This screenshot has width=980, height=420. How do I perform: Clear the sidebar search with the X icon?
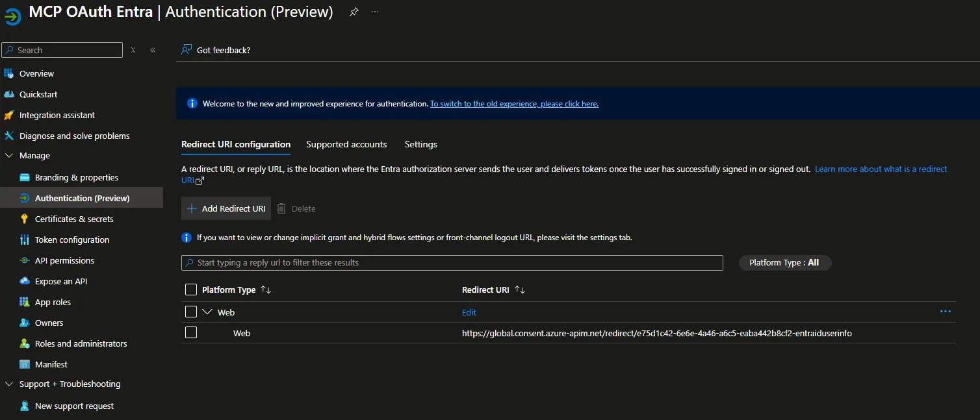133,50
